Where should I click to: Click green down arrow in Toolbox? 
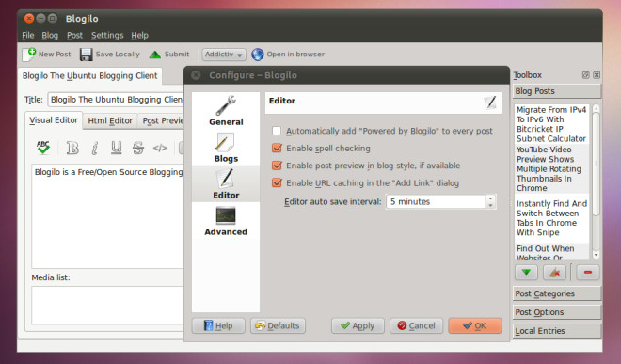[x=526, y=273]
